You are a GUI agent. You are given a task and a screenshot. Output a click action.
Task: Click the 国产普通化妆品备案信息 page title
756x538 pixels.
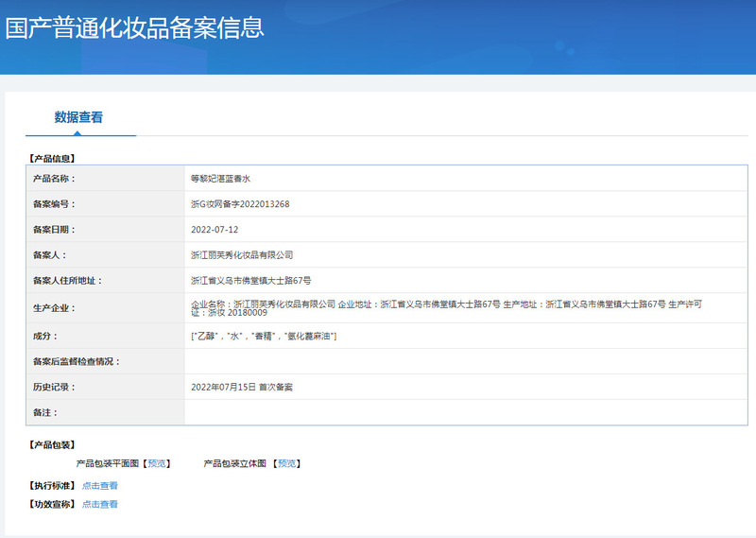point(134,27)
